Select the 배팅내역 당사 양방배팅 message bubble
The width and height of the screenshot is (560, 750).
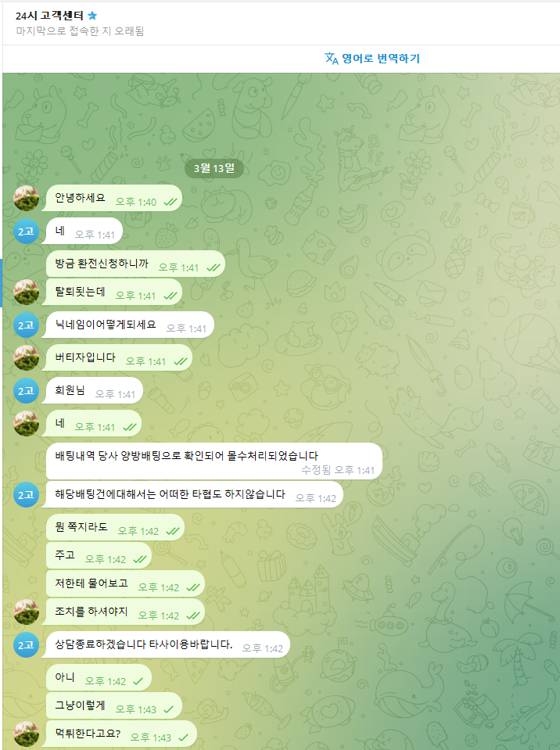[214, 461]
